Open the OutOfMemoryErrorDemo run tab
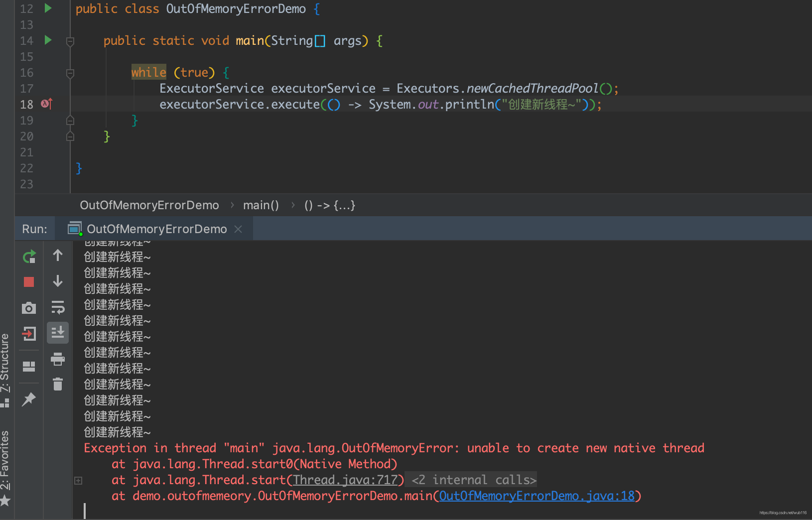This screenshot has width=812, height=520. click(x=156, y=229)
